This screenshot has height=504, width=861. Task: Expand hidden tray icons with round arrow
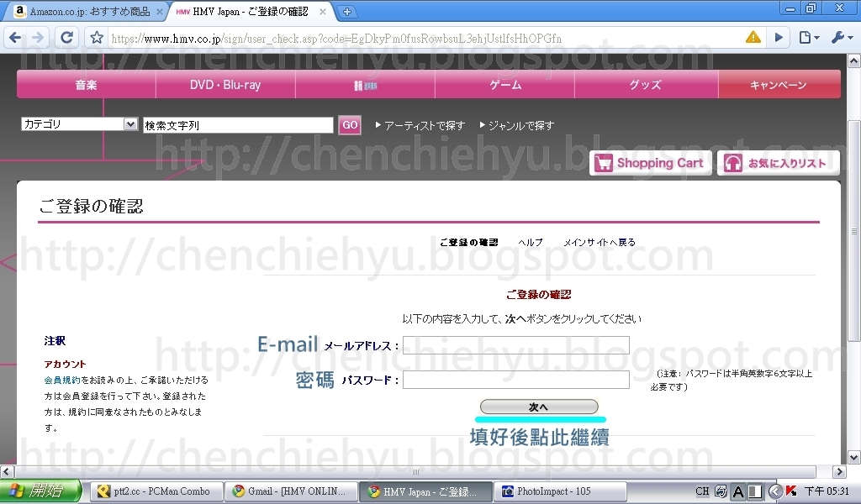point(774,491)
